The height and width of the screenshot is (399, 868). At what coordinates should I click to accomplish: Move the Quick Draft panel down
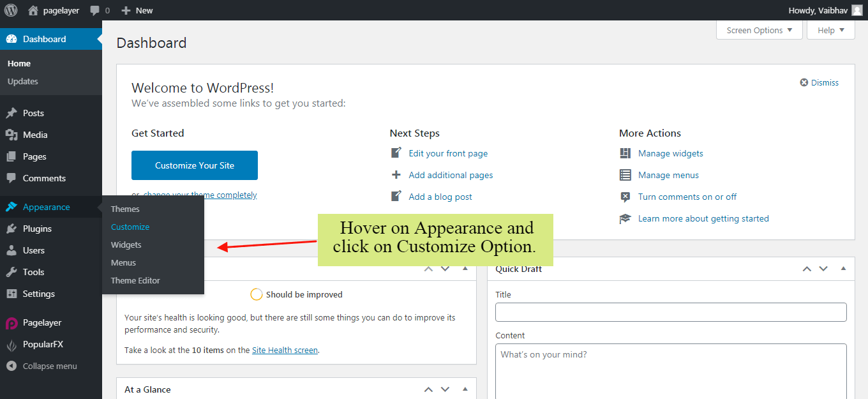pyautogui.click(x=823, y=269)
